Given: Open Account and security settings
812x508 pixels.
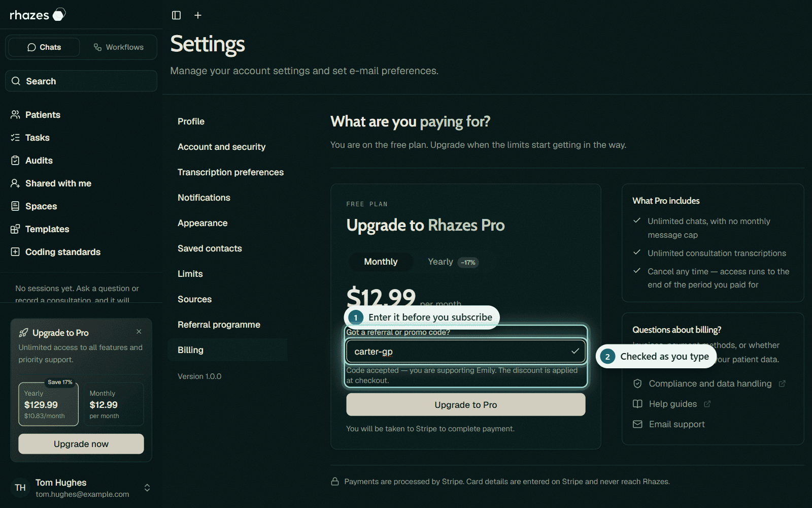Looking at the screenshot, I should (x=227, y=147).
